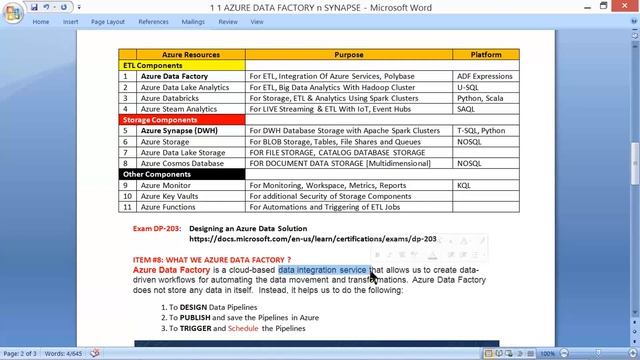Expand the minimized ribbon chevron button
Screen dimensions: 640x360
(634, 21)
